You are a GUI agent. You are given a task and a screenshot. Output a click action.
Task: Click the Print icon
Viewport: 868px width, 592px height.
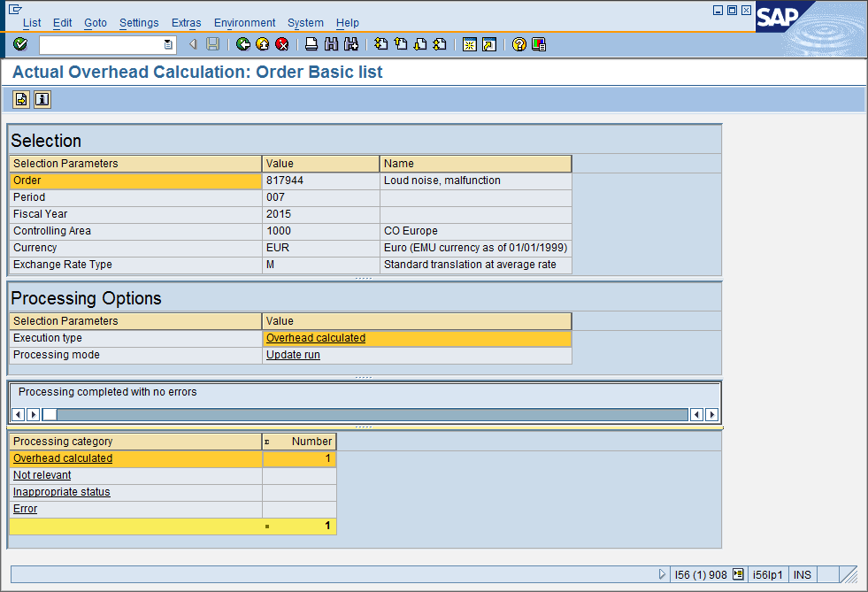tap(311, 44)
